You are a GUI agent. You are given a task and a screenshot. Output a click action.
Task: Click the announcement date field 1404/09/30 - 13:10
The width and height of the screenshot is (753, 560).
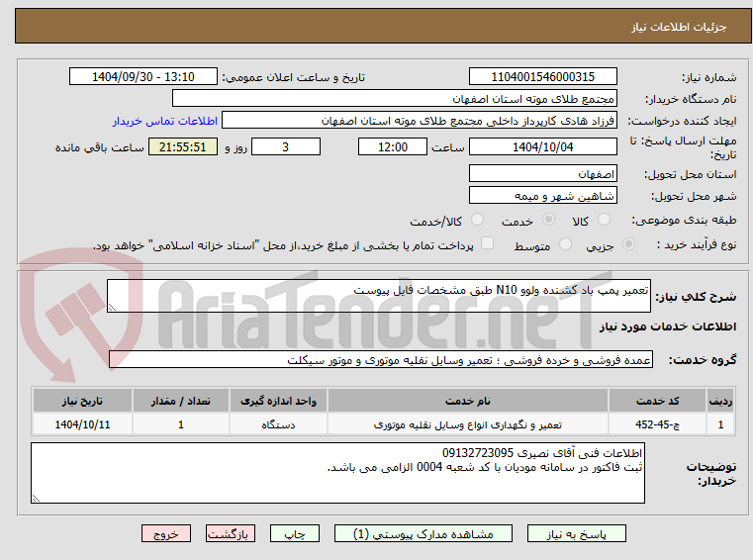click(x=143, y=77)
